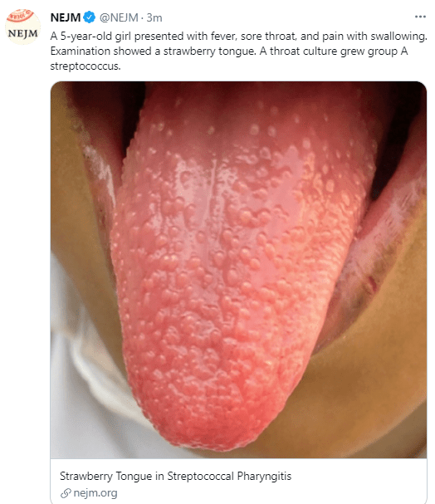Open the NEJM display name
This screenshot has height=504, width=435.
(x=66, y=17)
